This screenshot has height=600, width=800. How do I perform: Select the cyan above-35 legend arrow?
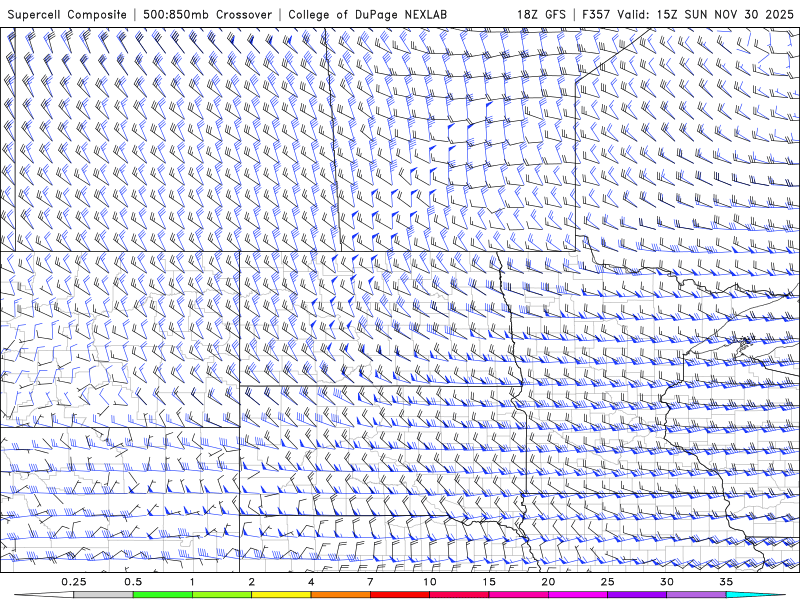pos(755,595)
